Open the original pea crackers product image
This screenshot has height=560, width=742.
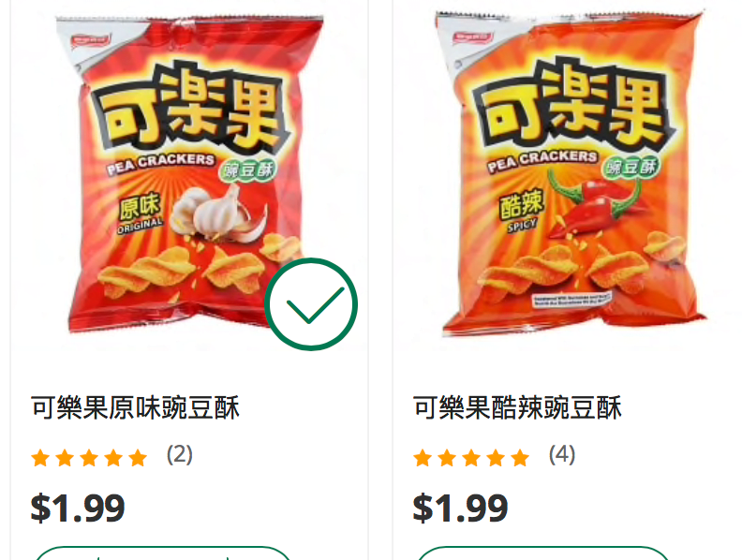[x=189, y=175]
